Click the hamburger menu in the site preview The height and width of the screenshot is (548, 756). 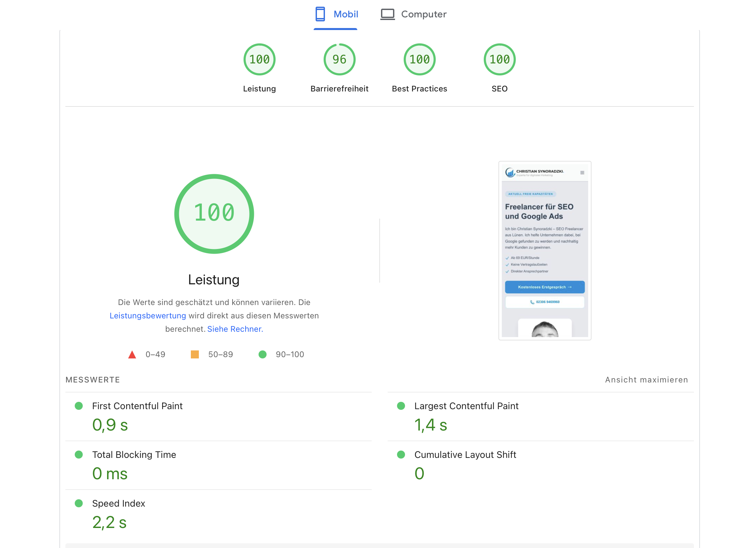(x=582, y=173)
